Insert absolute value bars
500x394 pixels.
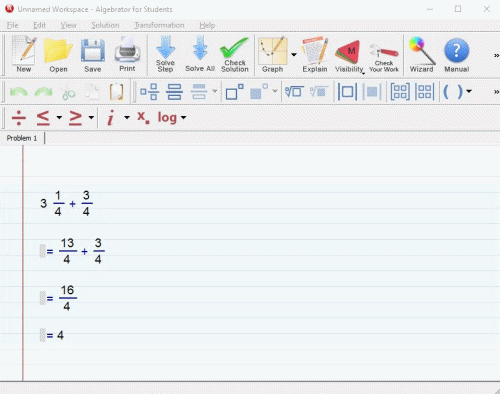point(347,92)
